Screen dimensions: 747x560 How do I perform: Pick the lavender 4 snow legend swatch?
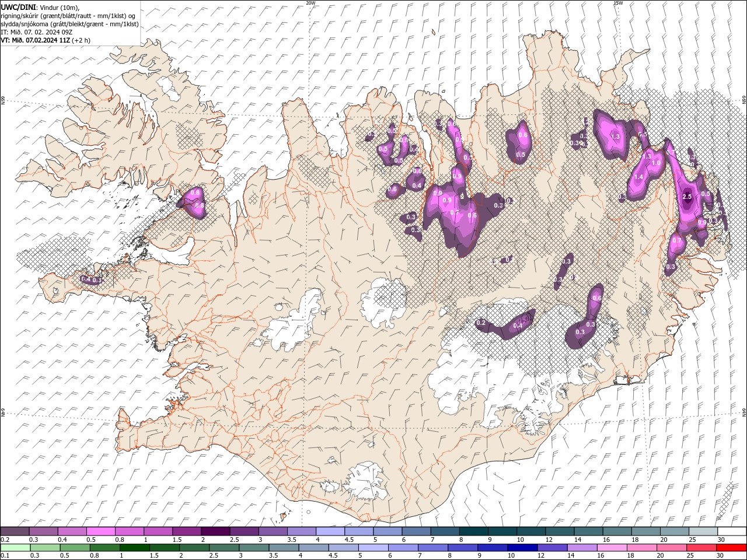tap(330, 531)
